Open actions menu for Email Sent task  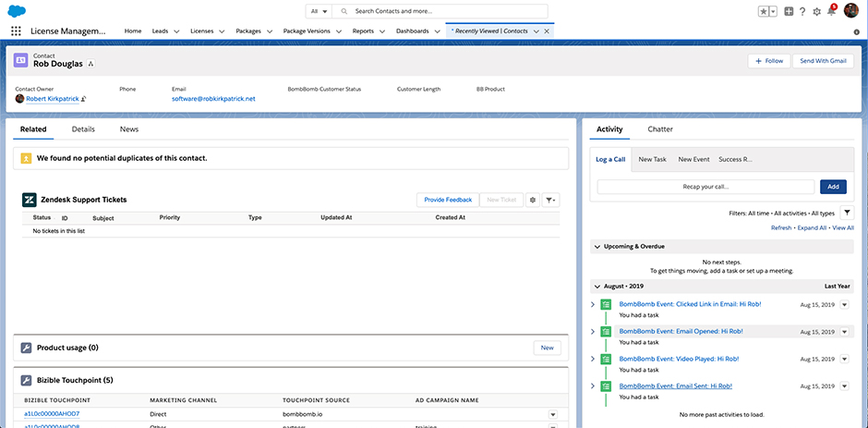(x=844, y=385)
